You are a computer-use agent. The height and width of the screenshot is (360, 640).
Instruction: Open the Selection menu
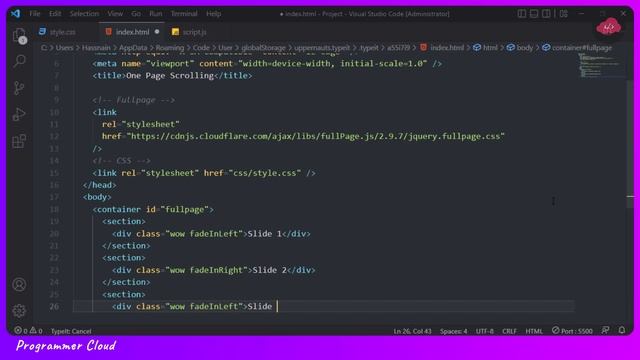(x=84, y=13)
